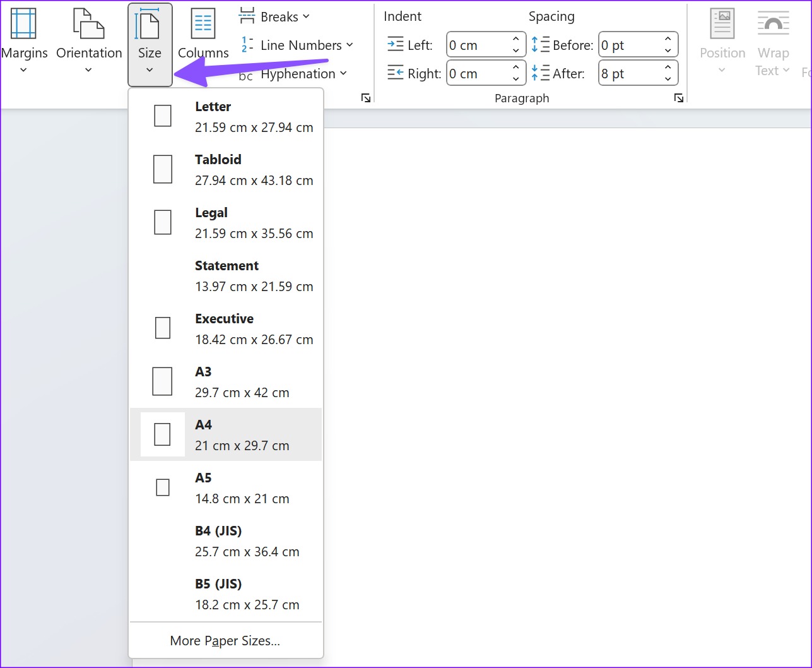Open the Hyphenation dropdown
The image size is (812, 668).
tap(293, 74)
